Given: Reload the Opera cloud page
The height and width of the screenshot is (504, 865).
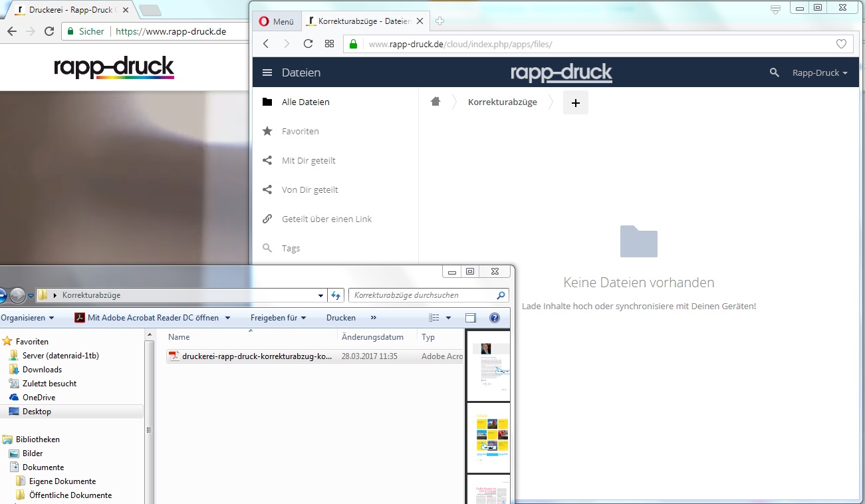Looking at the screenshot, I should click(308, 44).
